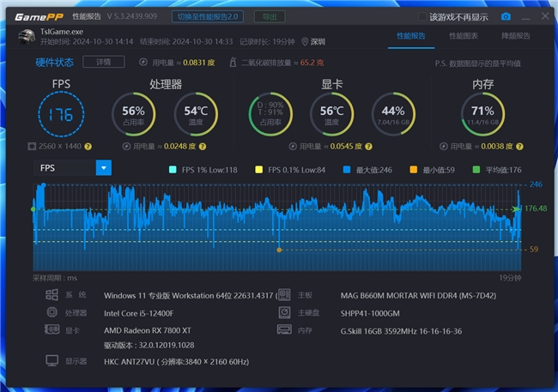Screen dimensions: 558x392
Task: Click help icon next to GPU 0.0545 度
Action: pyautogui.click(x=368, y=146)
